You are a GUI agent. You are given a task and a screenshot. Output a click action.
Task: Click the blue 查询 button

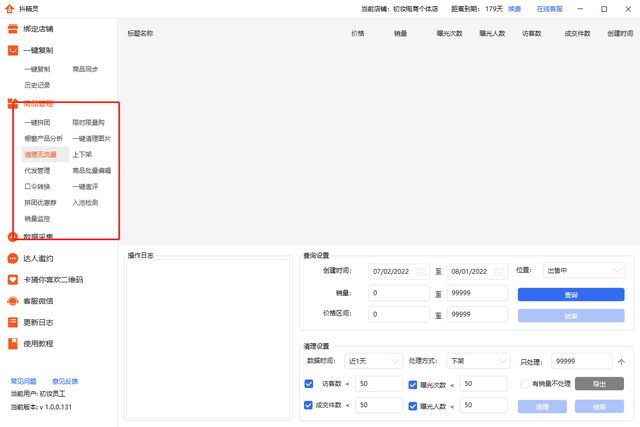[571, 295]
